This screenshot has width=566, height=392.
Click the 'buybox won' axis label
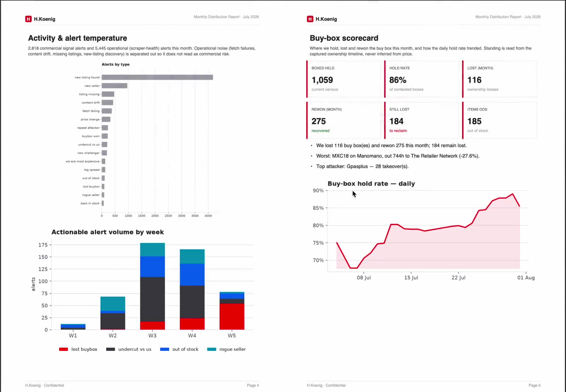[x=91, y=136]
